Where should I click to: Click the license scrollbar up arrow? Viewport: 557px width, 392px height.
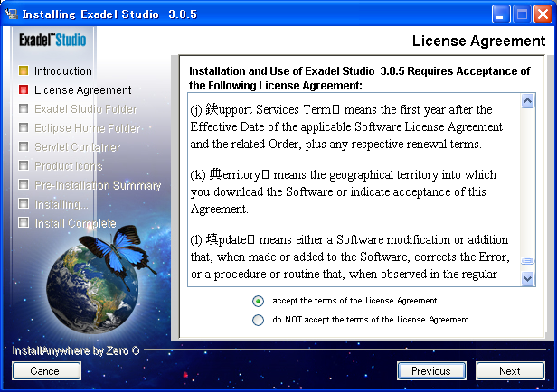coord(527,101)
